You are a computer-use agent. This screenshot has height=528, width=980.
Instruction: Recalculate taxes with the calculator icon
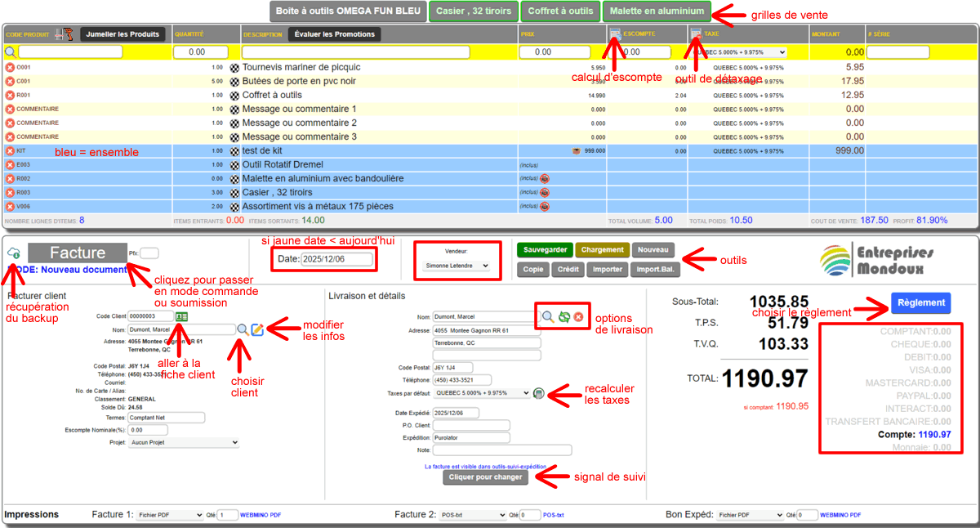click(539, 393)
